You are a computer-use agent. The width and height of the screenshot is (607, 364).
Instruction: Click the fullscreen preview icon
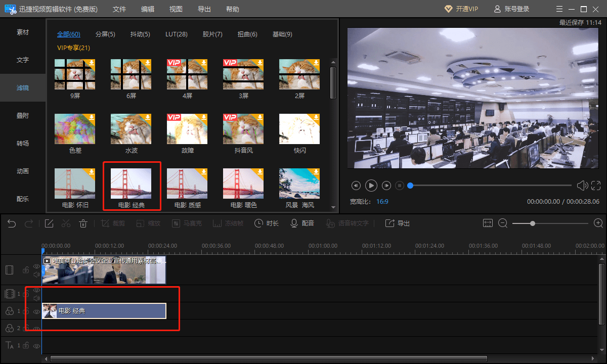pyautogui.click(x=596, y=186)
